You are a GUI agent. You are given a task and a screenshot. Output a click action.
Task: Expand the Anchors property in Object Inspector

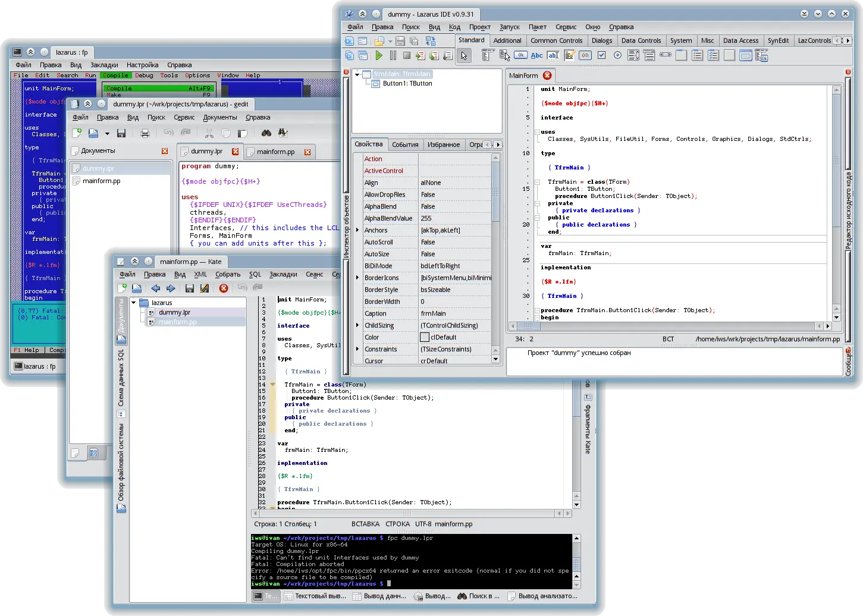click(x=357, y=230)
